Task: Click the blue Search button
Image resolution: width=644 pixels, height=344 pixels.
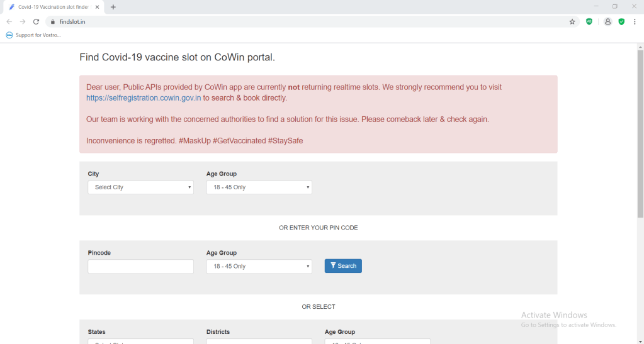Action: [x=343, y=266]
